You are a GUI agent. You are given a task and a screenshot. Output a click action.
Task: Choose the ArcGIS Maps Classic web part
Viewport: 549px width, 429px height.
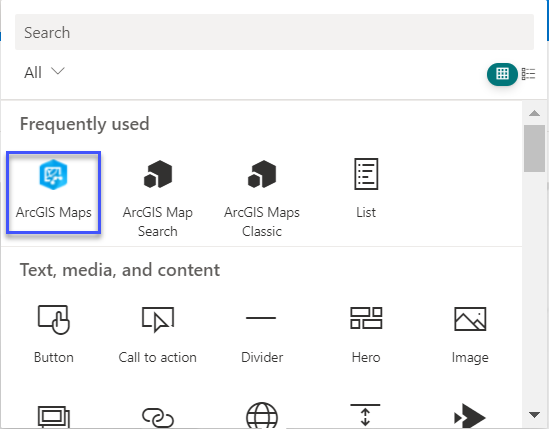[262, 198]
